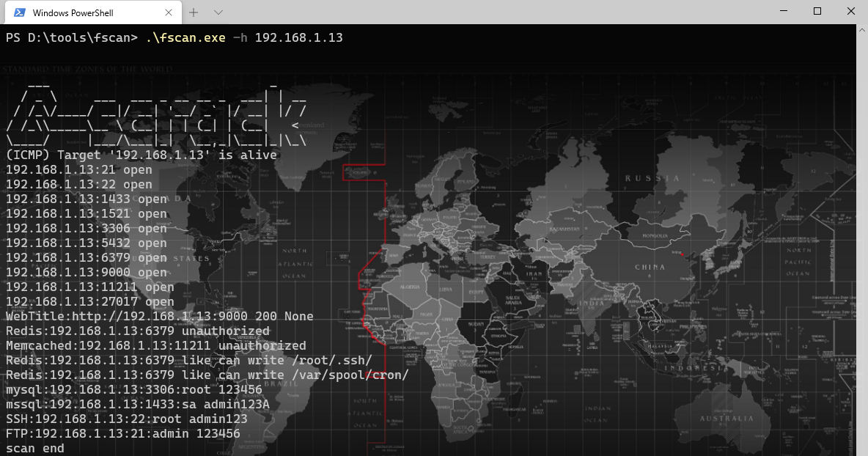Image resolution: width=868 pixels, height=456 pixels.
Task: Click the PowerShell icon in the tab
Action: coord(19,12)
